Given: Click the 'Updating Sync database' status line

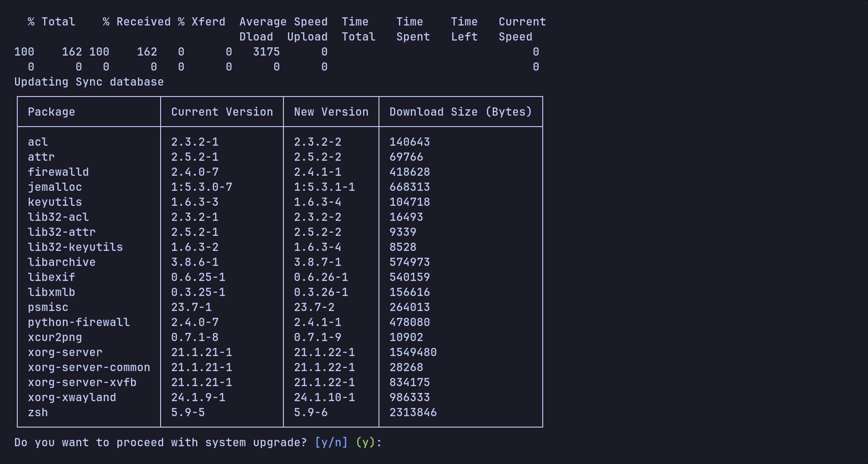Looking at the screenshot, I should coord(89,82).
